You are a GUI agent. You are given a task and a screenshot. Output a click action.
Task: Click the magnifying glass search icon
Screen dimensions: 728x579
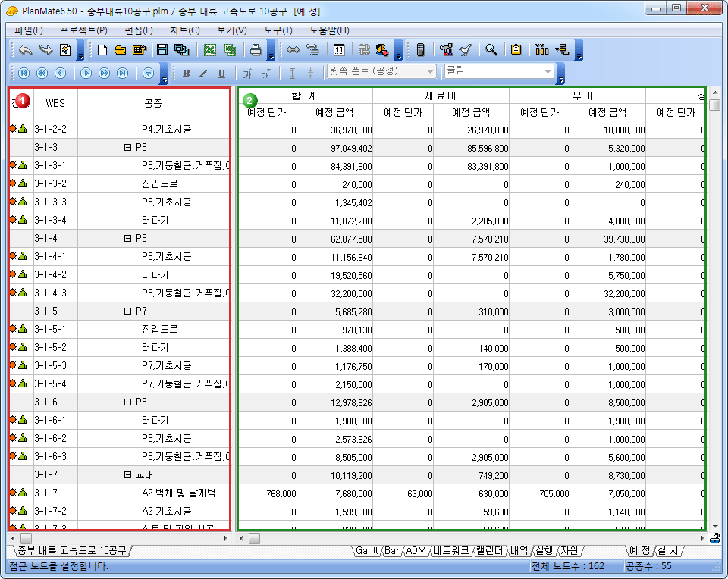(x=491, y=50)
